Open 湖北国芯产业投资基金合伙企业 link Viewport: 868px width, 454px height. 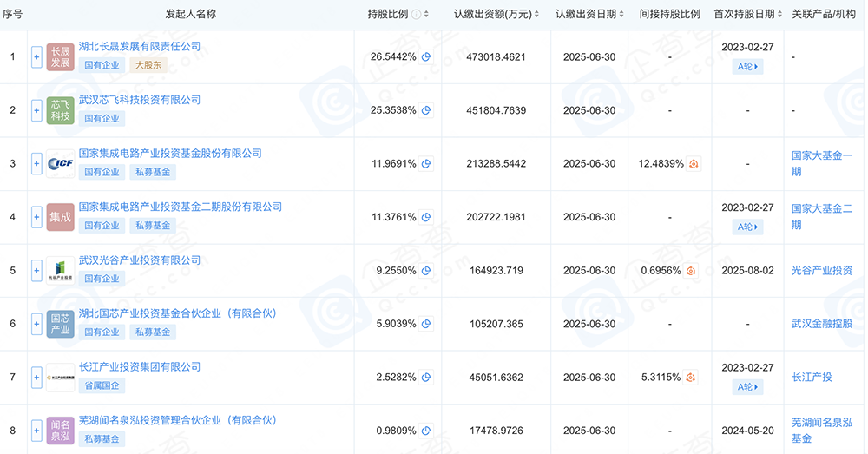point(178,314)
